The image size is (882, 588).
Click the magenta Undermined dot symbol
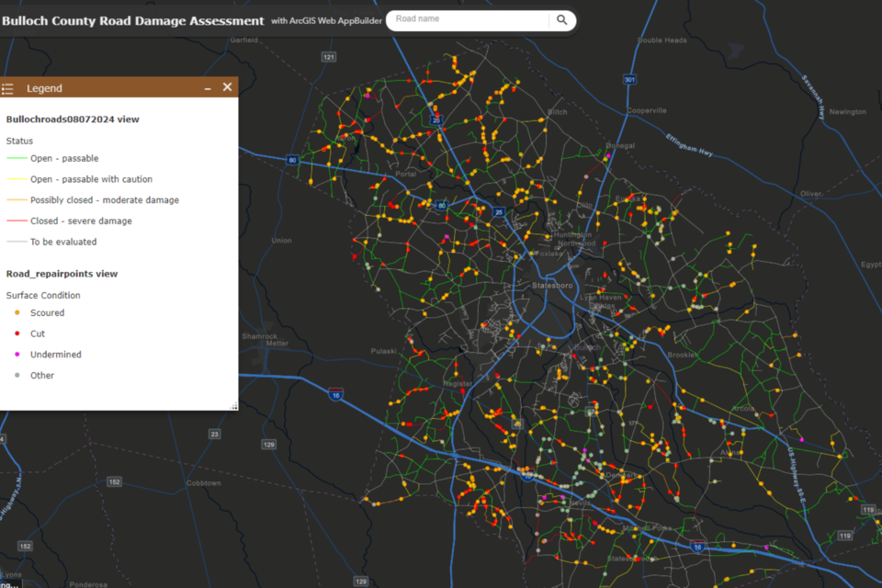[x=17, y=354]
